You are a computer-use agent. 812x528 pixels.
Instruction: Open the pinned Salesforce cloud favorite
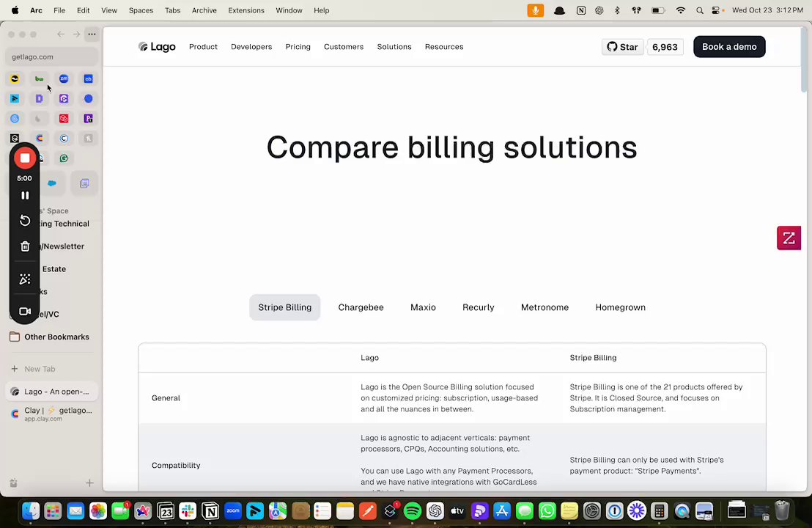click(52, 183)
